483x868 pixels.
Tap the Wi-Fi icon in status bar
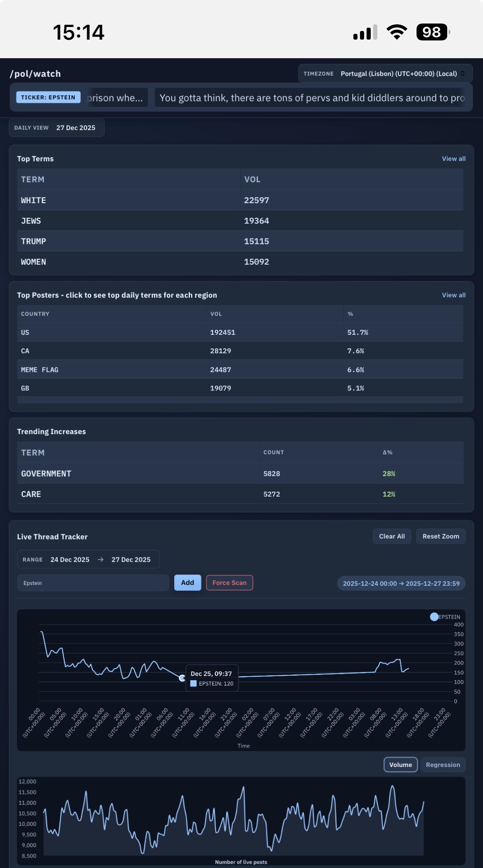[x=397, y=32]
